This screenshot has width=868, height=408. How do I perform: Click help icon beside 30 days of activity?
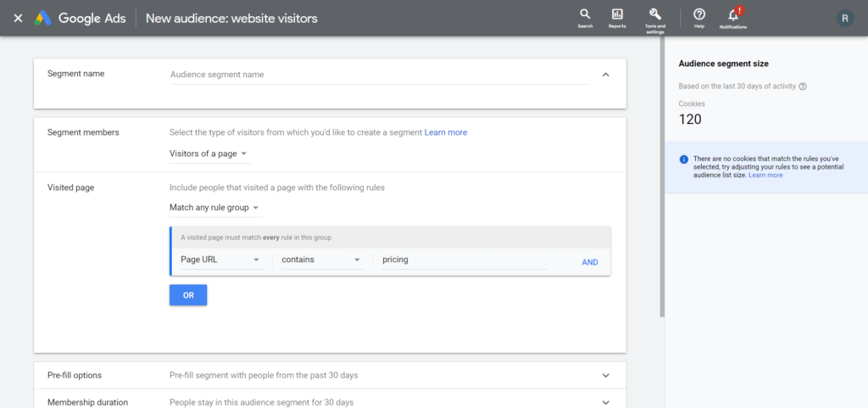coord(803,87)
